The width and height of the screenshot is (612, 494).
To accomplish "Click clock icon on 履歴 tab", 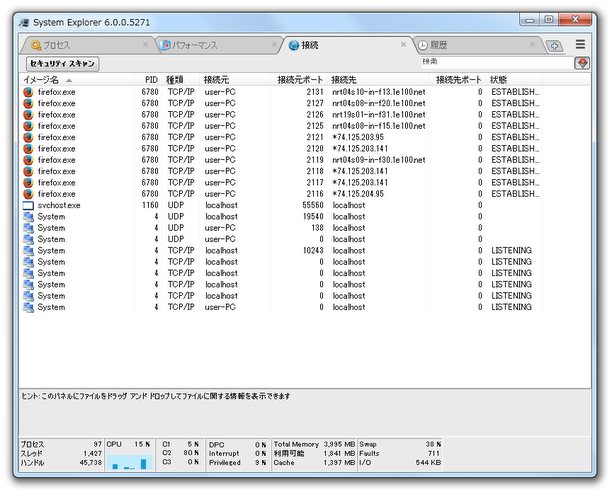I will (x=423, y=45).
